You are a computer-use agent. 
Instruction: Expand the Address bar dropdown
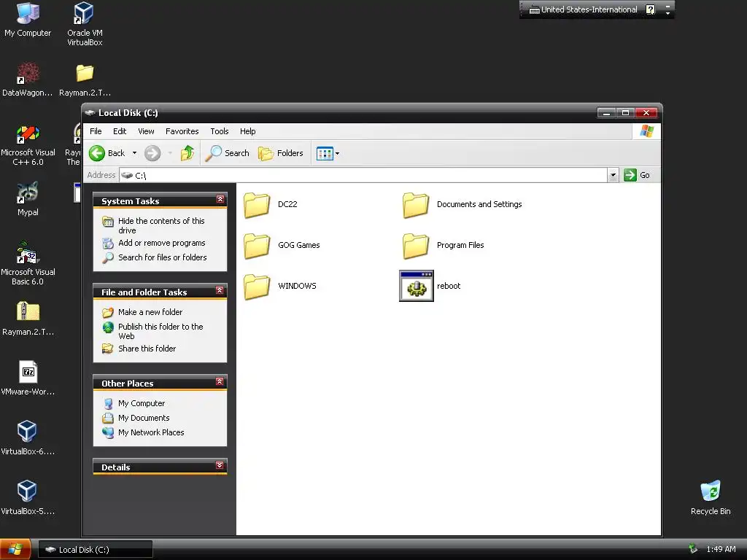(613, 175)
